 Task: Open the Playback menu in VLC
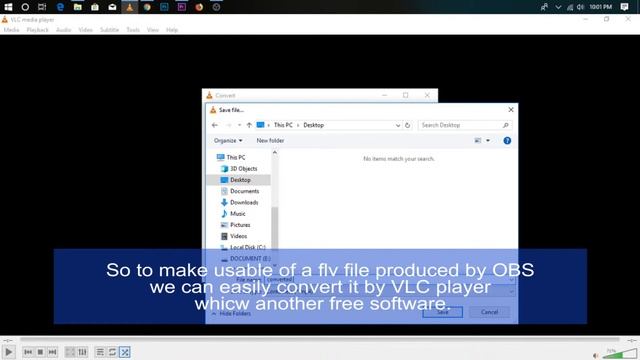pos(38,30)
